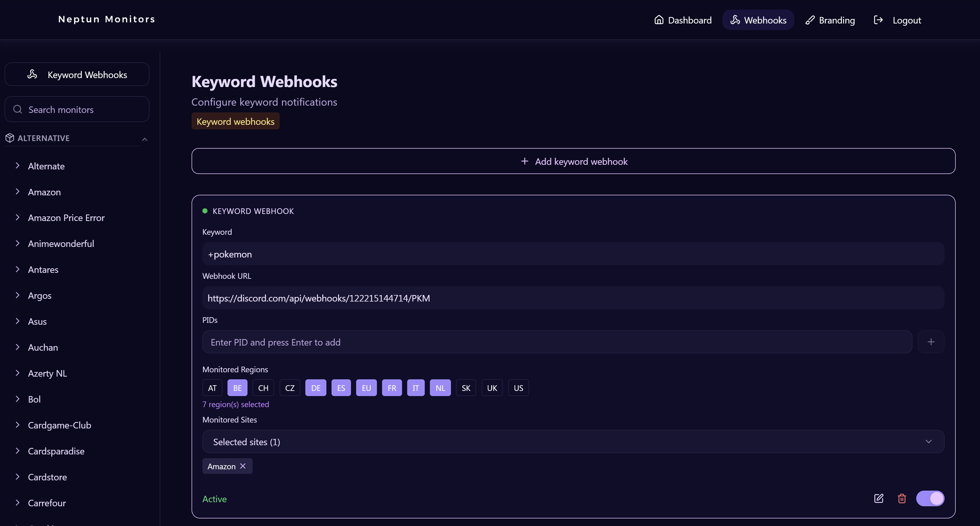This screenshot has height=526, width=980.
Task: Click the plus icon beside PIDs field
Action: 931,342
